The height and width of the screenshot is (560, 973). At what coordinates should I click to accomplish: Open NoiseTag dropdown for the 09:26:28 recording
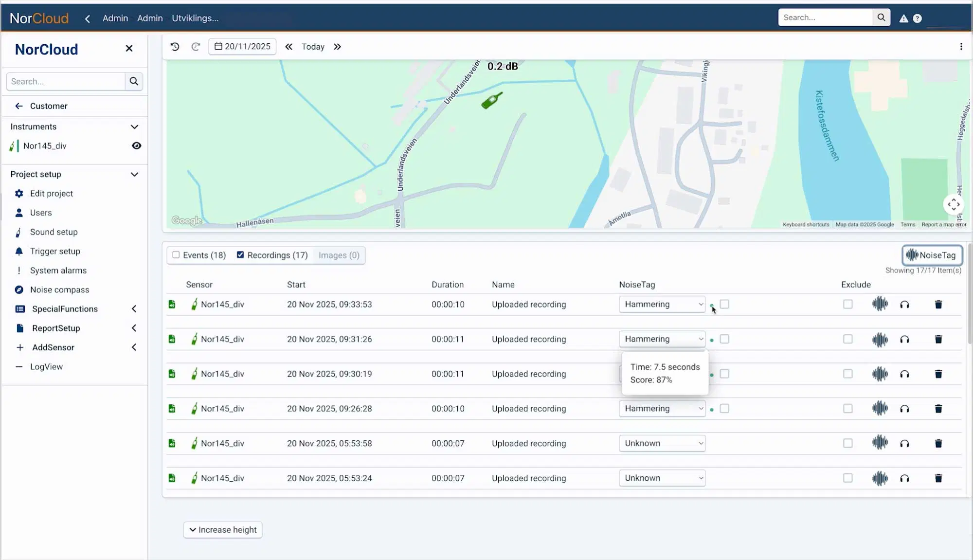coord(662,409)
